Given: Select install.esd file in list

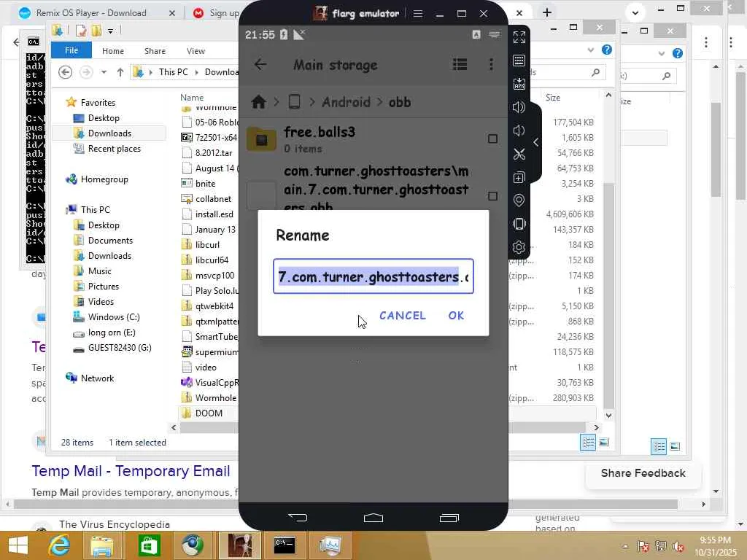Looking at the screenshot, I should tap(214, 214).
